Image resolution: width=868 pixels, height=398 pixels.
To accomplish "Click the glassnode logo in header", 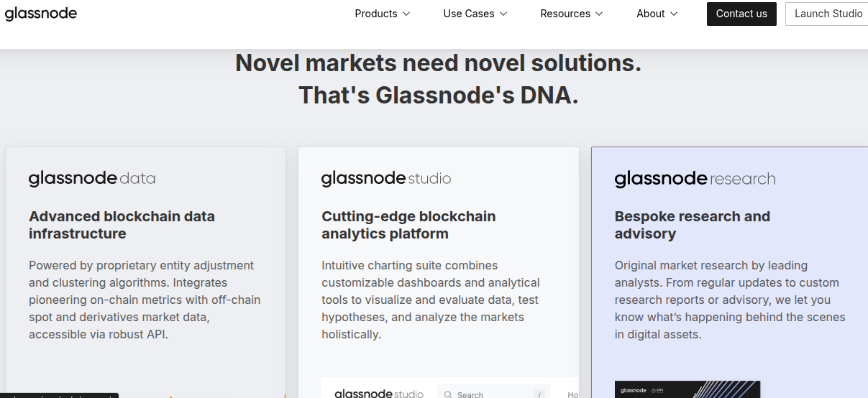I will 41,14.
